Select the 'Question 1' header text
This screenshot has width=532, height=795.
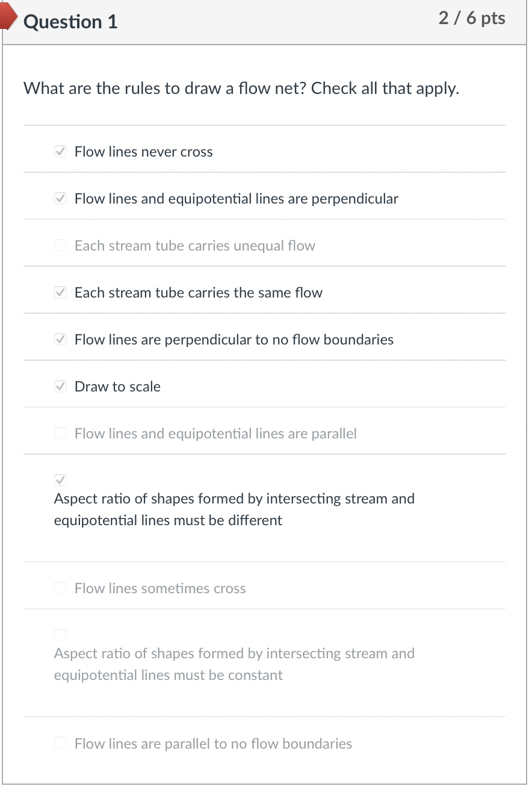coord(70,22)
